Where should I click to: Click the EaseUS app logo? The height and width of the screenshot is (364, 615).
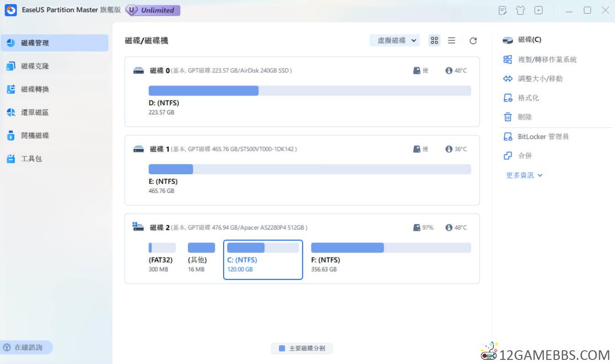point(11,10)
